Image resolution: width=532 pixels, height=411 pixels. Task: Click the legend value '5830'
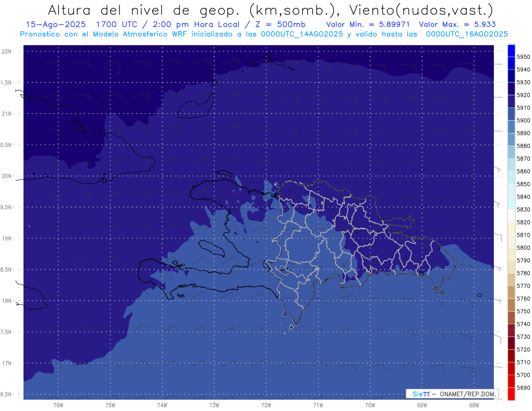pyautogui.click(x=523, y=210)
